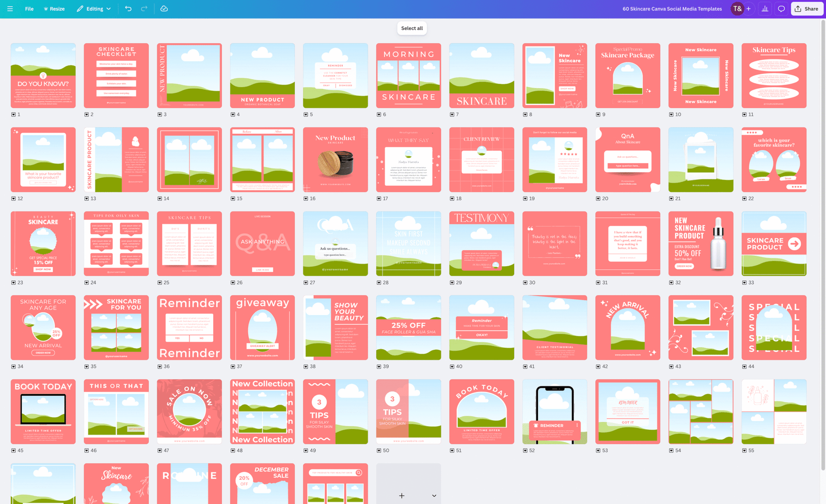Open the analytics bar chart icon

tap(765, 9)
